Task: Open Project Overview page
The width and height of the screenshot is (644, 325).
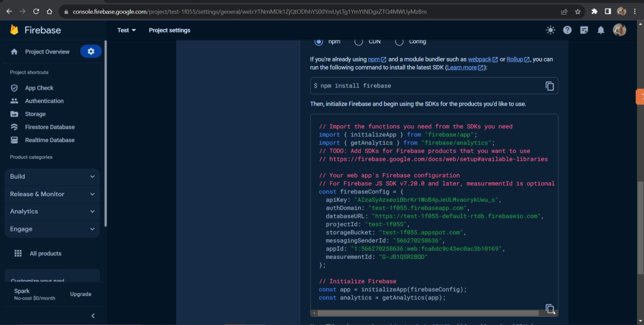Action: point(47,52)
